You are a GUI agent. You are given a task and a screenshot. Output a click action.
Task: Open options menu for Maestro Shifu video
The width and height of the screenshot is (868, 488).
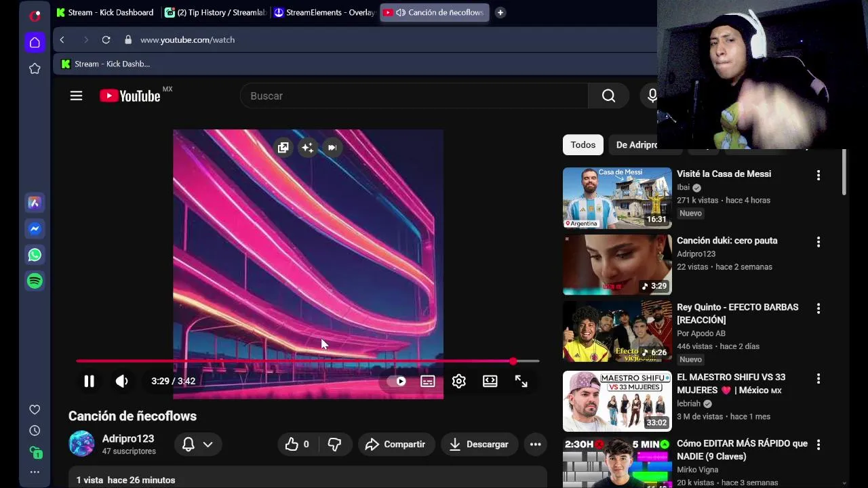coord(818,378)
